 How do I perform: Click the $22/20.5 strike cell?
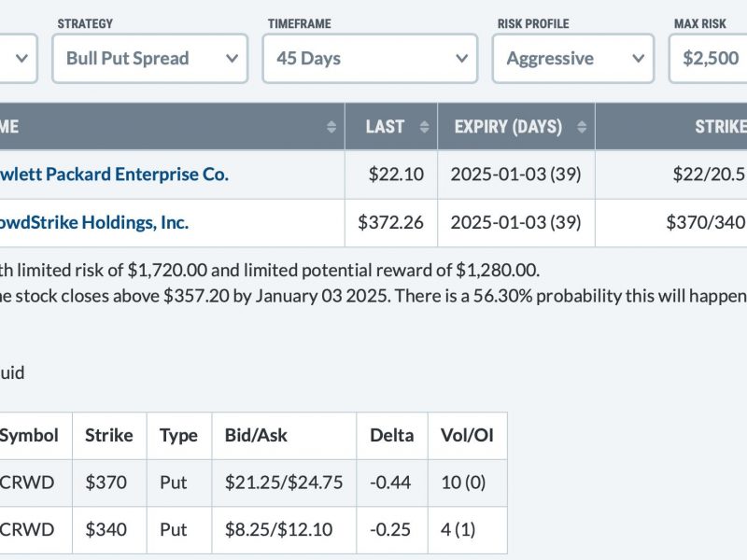tap(671, 175)
